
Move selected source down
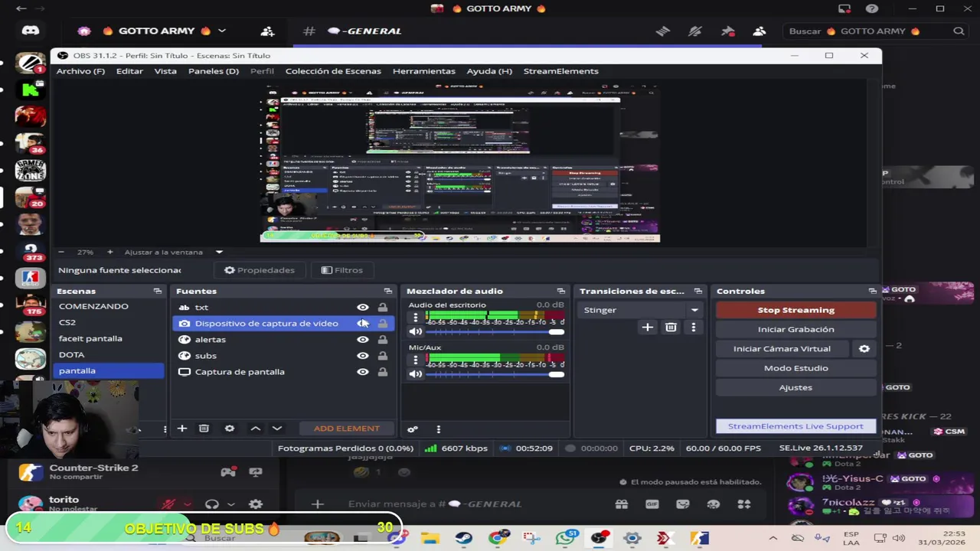pos(277,429)
